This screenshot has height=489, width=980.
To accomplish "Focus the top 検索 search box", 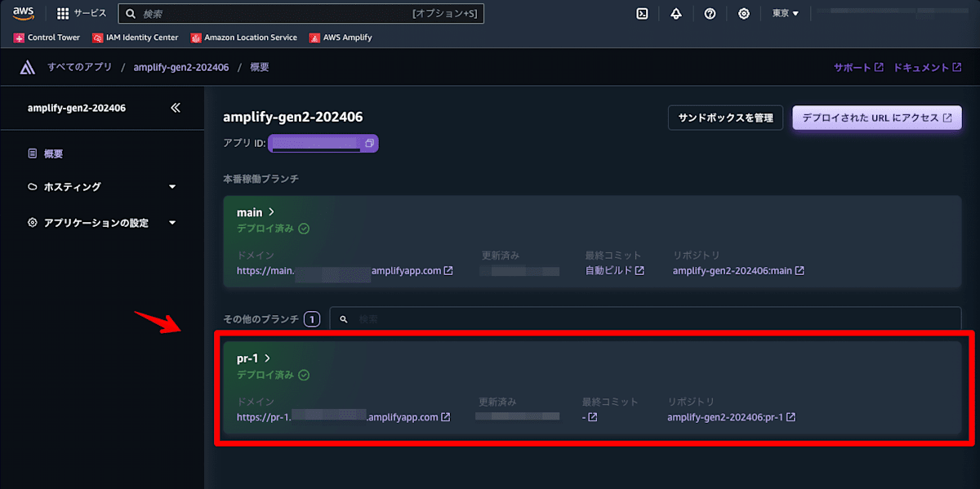I will [301, 13].
